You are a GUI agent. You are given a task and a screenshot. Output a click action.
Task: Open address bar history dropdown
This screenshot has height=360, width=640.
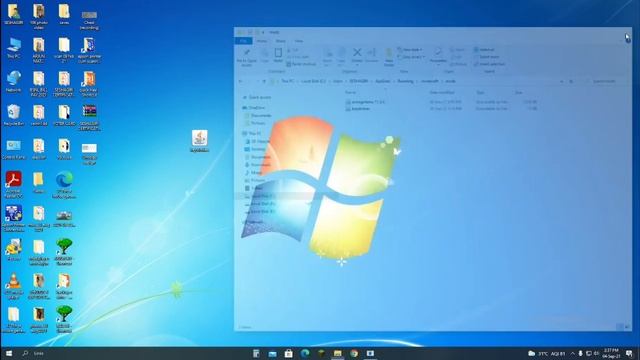tap(562, 81)
